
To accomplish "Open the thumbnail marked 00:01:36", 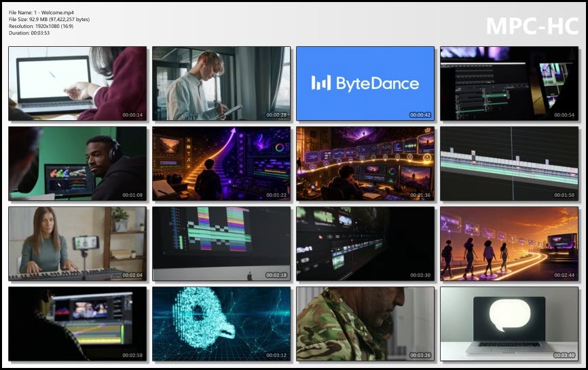I will [x=365, y=164].
